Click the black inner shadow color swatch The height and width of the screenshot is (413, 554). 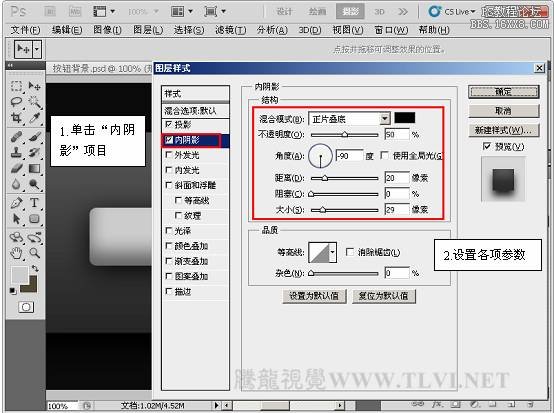(405, 118)
